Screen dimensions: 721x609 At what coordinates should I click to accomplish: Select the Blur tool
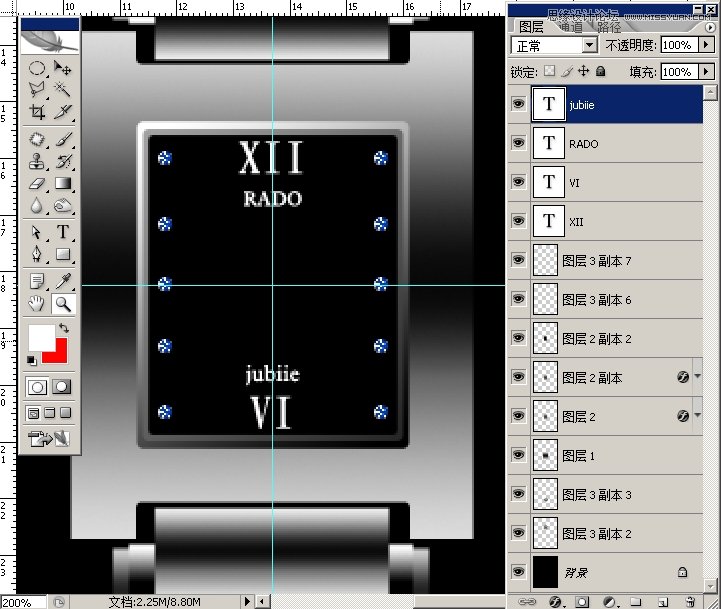(x=37, y=205)
